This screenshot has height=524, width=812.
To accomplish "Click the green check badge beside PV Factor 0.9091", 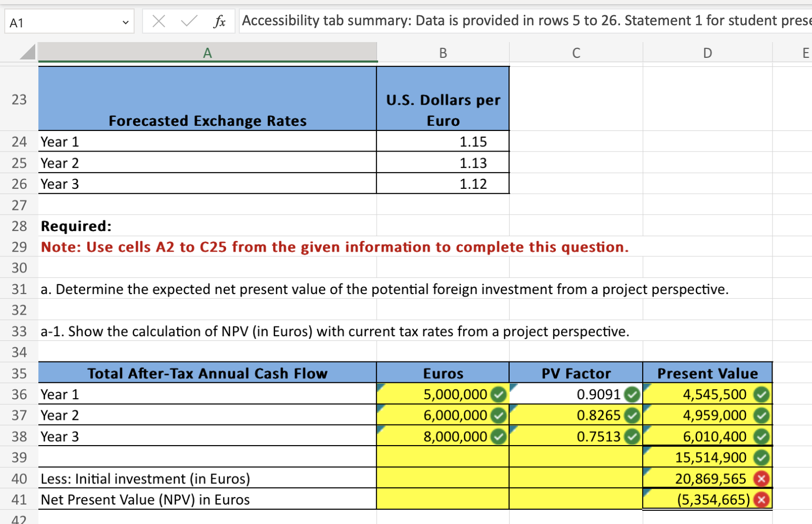I will click(x=633, y=394).
